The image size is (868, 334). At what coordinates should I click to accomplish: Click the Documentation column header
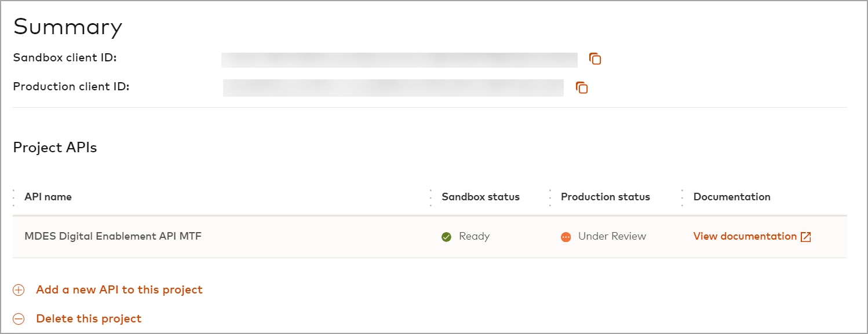point(732,197)
